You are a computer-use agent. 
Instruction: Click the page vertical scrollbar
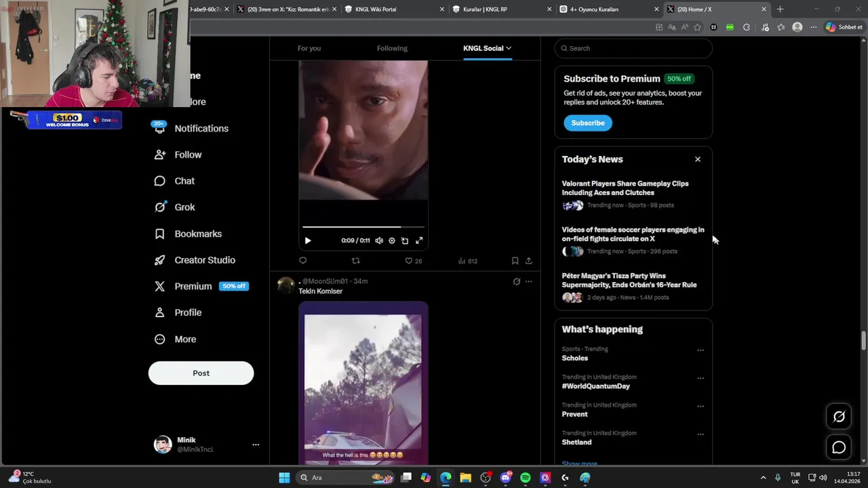863,341
